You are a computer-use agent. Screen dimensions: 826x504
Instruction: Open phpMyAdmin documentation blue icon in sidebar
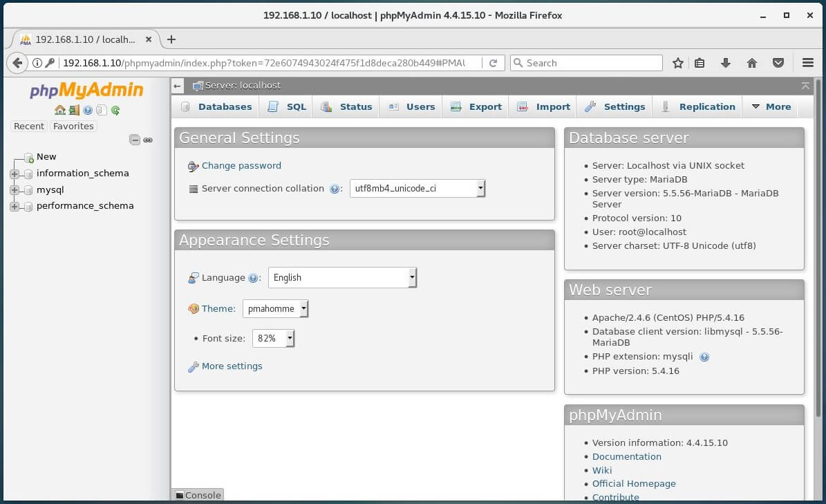(x=88, y=110)
